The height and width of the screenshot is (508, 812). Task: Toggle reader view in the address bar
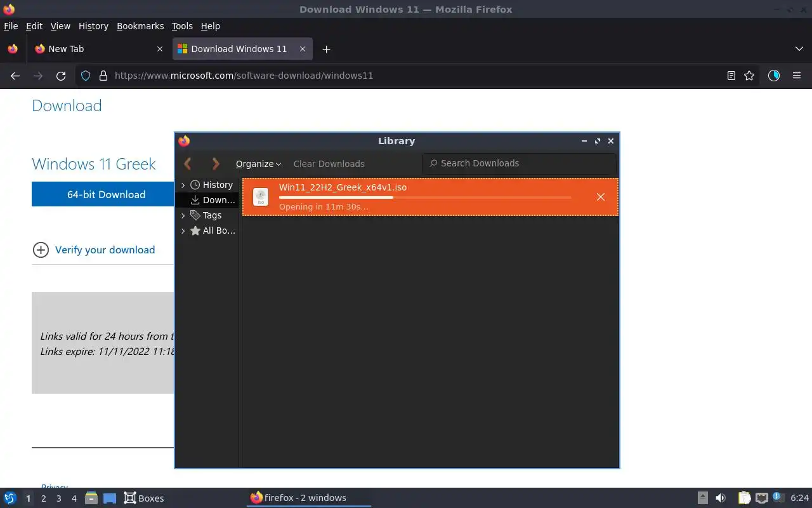pyautogui.click(x=731, y=76)
